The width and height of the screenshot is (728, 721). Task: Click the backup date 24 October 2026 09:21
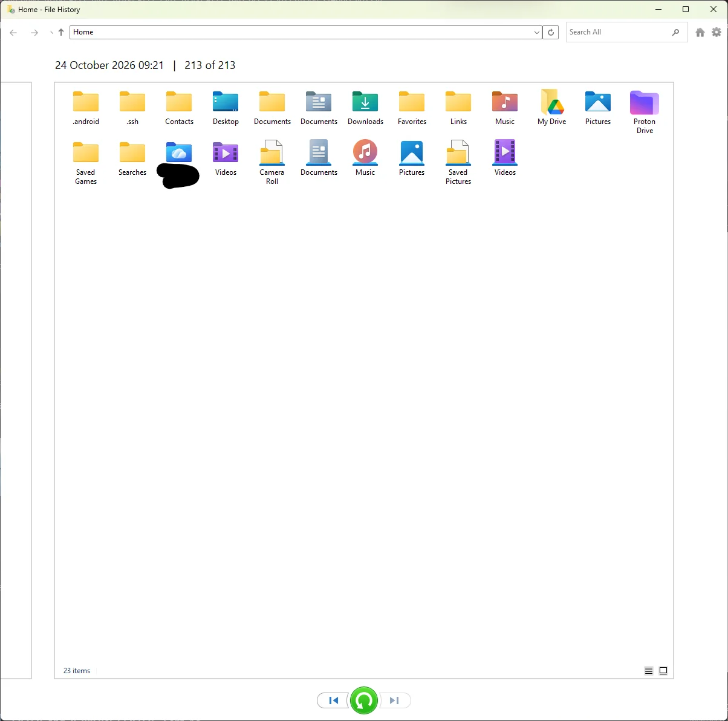click(x=109, y=65)
